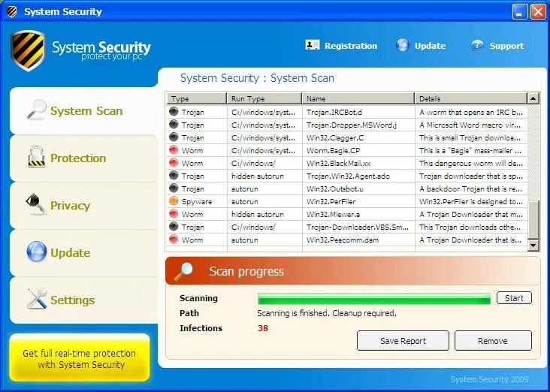This screenshot has width=550, height=392.
Task: Minimize the System Security window
Action: (520, 12)
